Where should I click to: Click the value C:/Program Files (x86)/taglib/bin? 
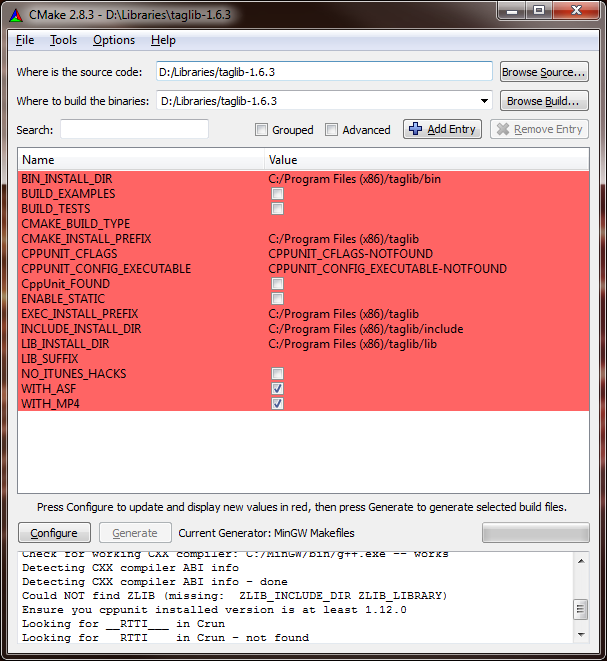[x=355, y=179]
